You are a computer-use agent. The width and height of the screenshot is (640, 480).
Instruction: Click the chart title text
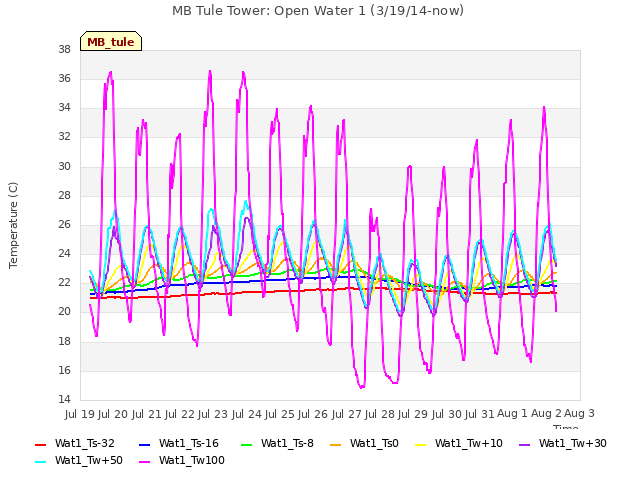pyautogui.click(x=318, y=11)
